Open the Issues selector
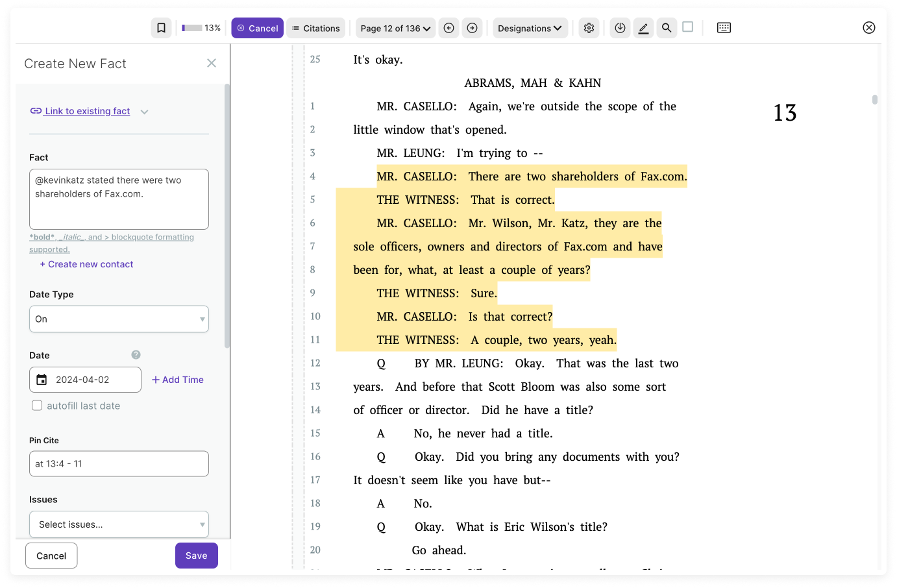The height and width of the screenshot is (588, 897). (119, 524)
